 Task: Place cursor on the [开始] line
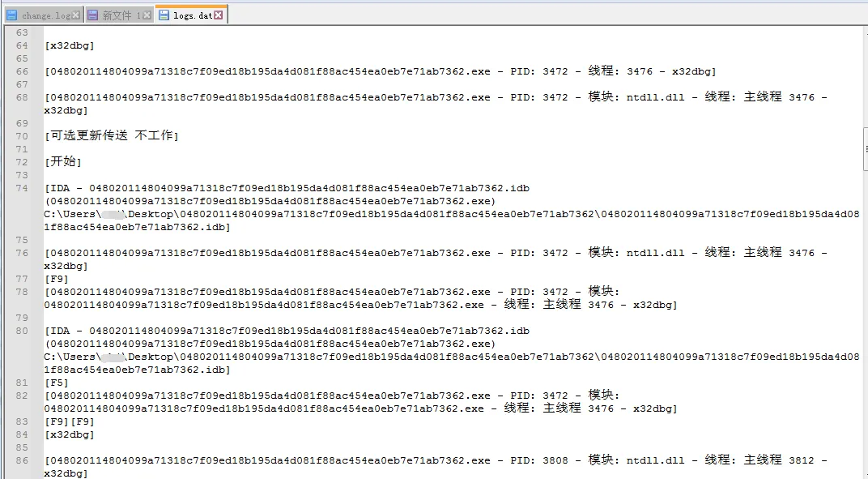(63, 162)
